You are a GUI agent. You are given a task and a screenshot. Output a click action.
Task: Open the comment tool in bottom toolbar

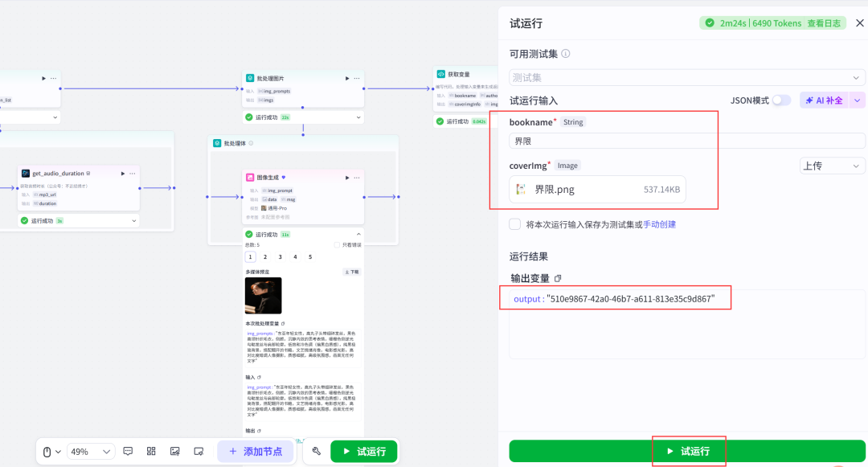coord(128,452)
